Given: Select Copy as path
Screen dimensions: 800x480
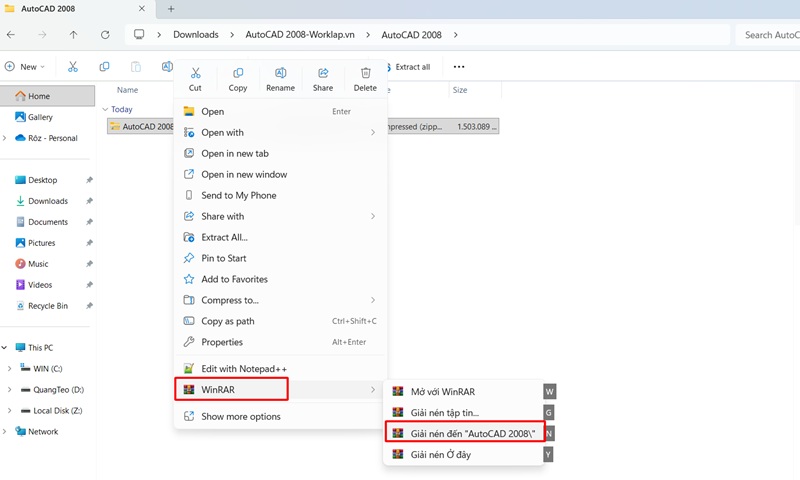Looking at the screenshot, I should 280,321.
